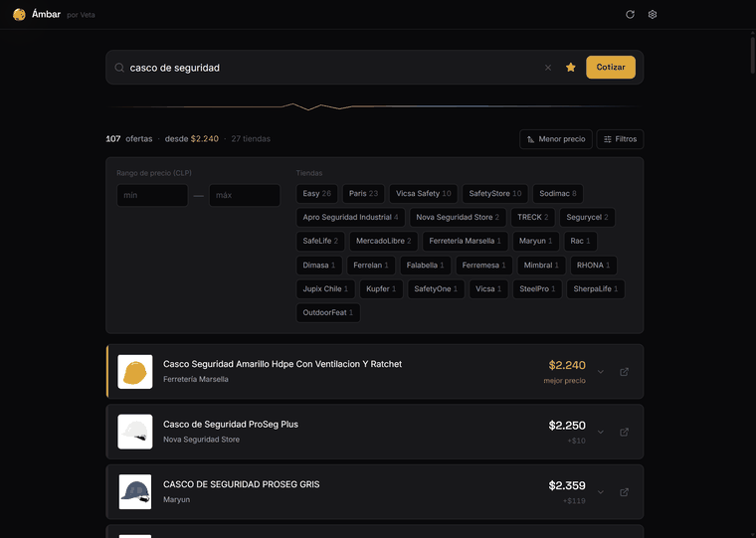
Task: Open the Menor precio sort option
Action: click(x=556, y=139)
